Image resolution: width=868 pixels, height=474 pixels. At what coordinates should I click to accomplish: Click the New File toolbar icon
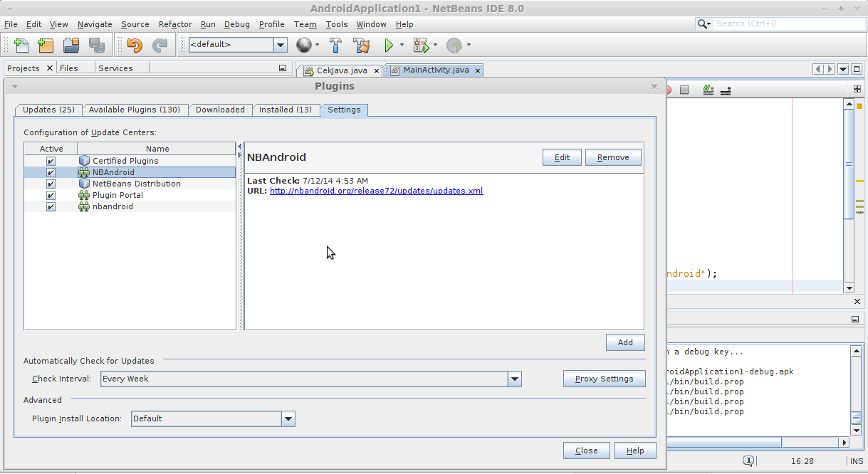pyautogui.click(x=21, y=45)
